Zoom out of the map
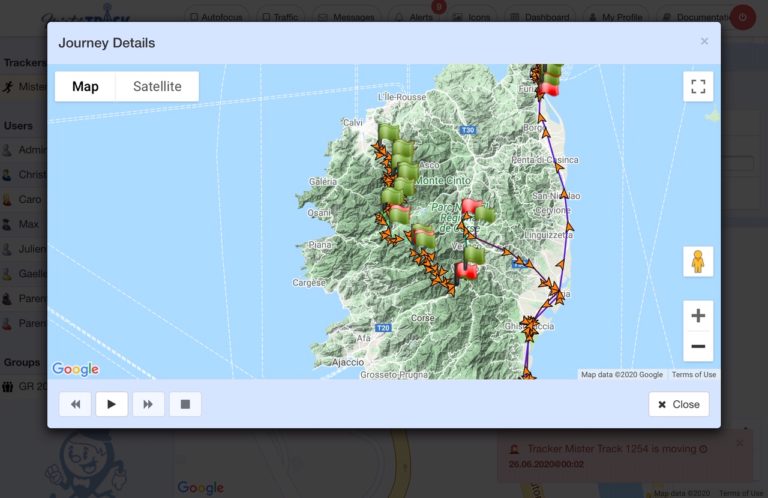Viewport: 768px width, 498px height. 698,346
